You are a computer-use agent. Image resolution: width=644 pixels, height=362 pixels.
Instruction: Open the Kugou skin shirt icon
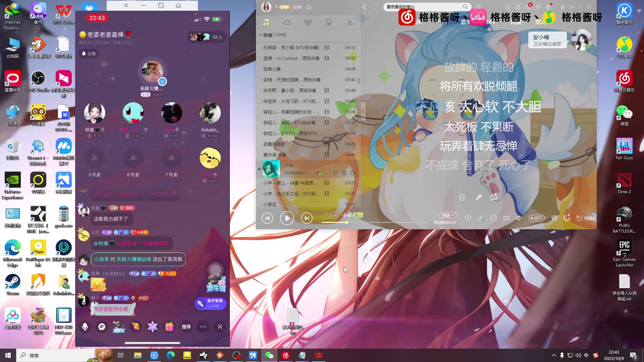[538, 7]
